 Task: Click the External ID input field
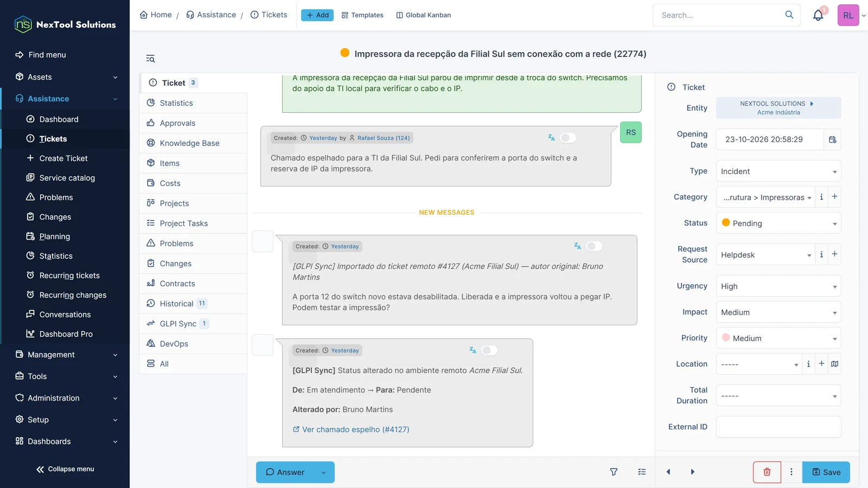778,427
